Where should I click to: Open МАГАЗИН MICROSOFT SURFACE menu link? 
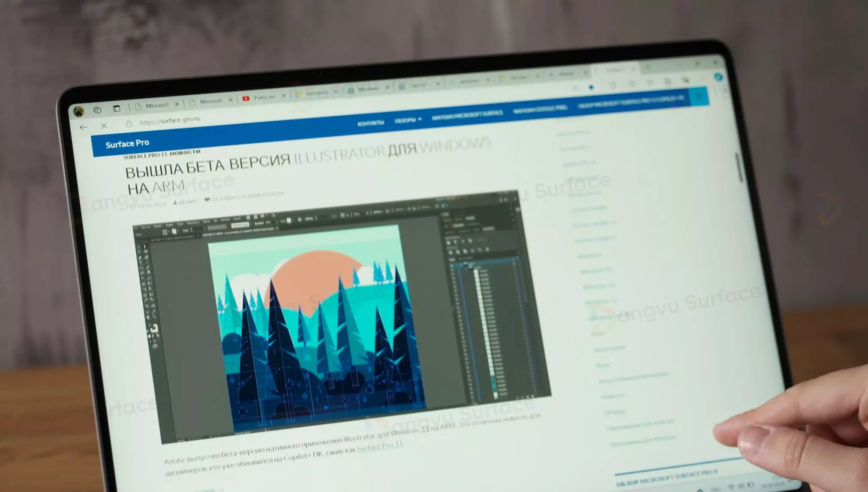click(467, 115)
